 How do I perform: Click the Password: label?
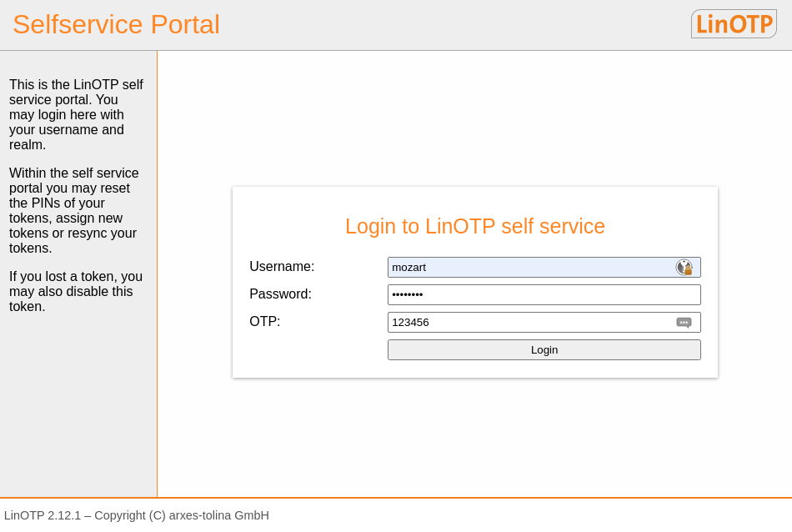pyautogui.click(x=280, y=294)
